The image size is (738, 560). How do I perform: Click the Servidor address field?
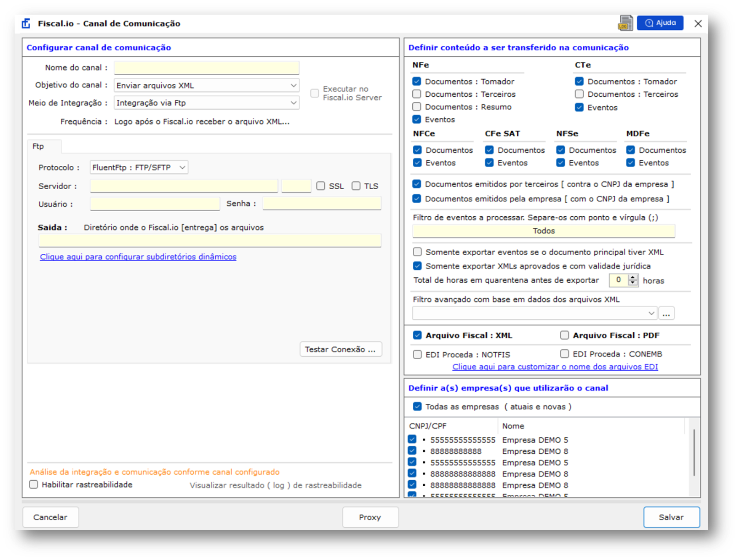pyautogui.click(x=184, y=186)
